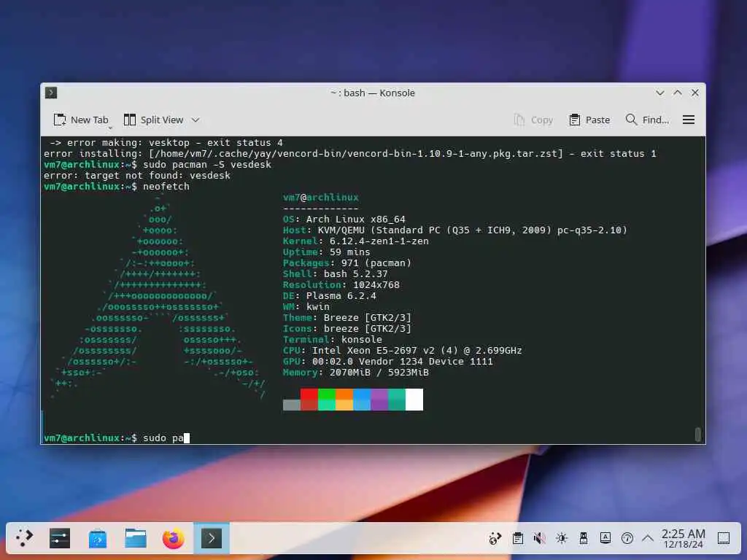Image resolution: width=747 pixels, height=560 pixels.
Task: Open the KDE Application Launcher
Action: point(24,538)
